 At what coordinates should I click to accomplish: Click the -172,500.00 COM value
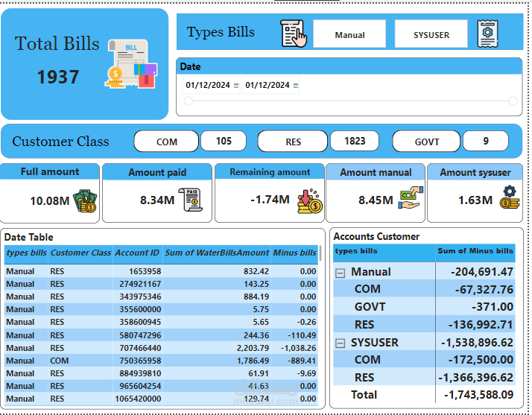point(481,360)
